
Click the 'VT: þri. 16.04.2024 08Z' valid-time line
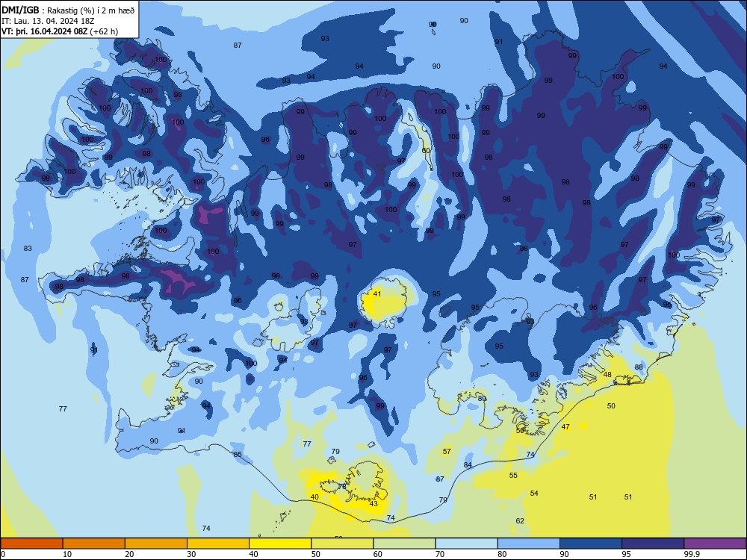click(x=61, y=31)
